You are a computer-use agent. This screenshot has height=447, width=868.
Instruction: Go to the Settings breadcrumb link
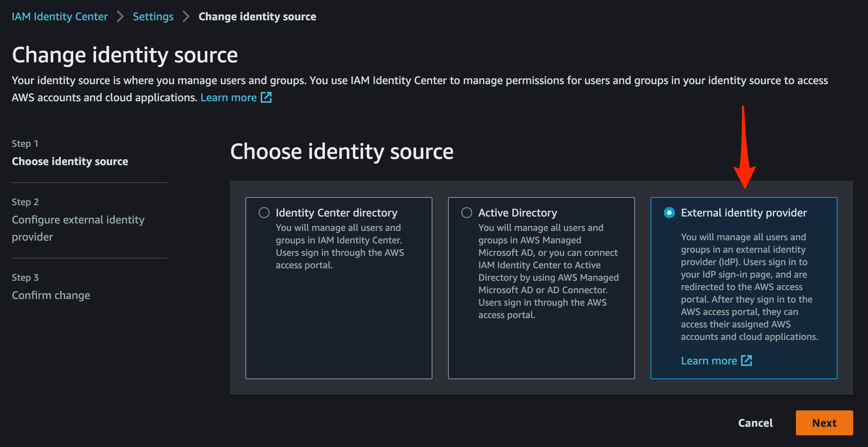pos(153,16)
